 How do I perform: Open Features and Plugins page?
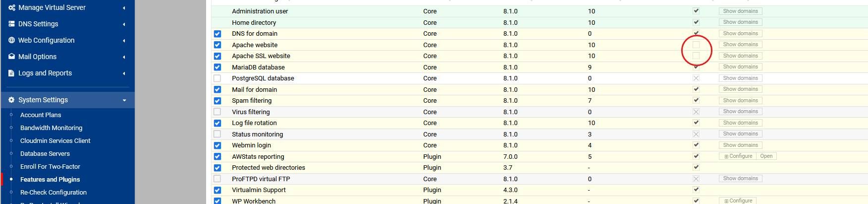50,179
